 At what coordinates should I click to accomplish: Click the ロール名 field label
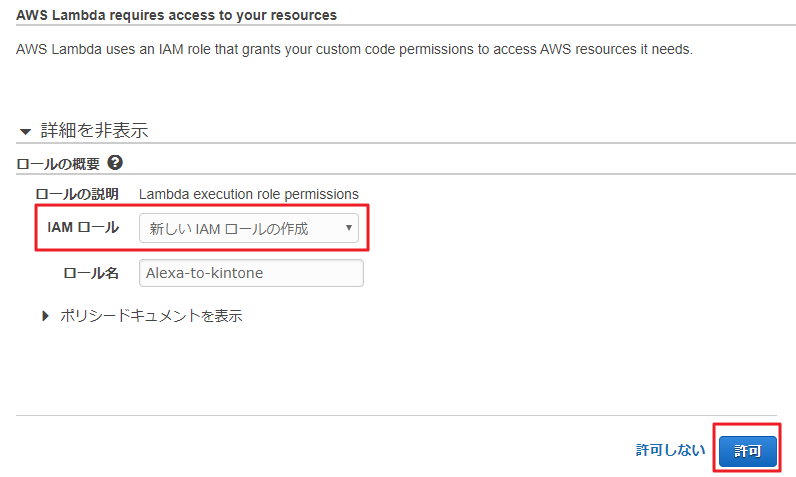pos(91,273)
